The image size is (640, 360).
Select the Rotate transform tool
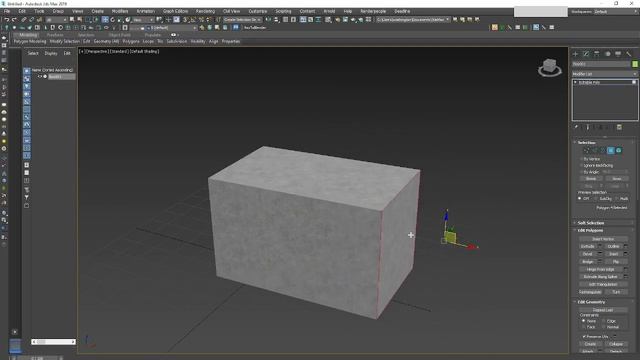click(113, 20)
